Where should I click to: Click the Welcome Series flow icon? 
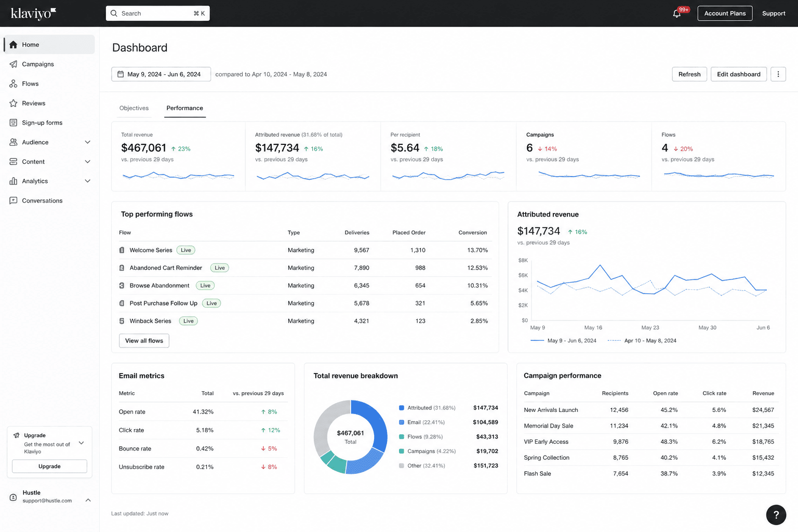pyautogui.click(x=122, y=250)
